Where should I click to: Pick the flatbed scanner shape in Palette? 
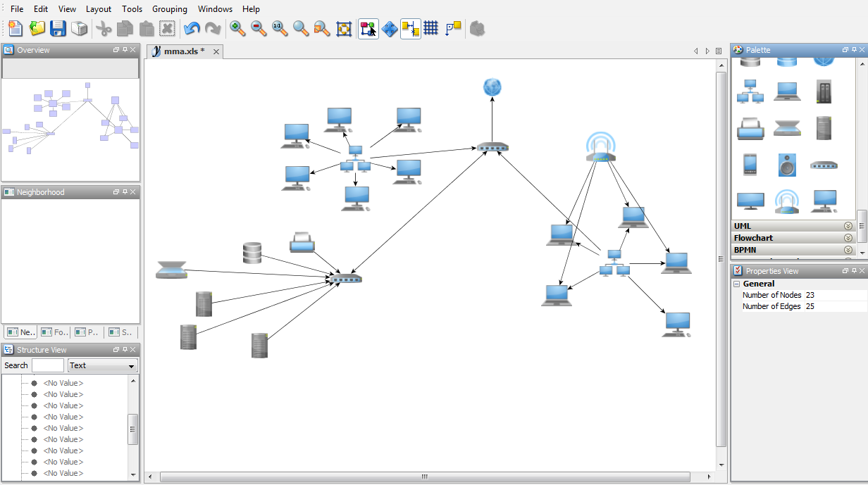[787, 129]
